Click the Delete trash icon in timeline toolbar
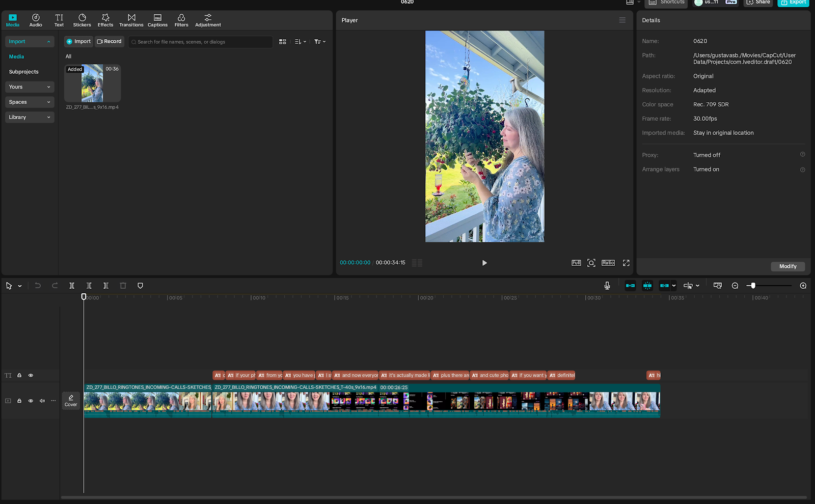This screenshot has width=815, height=504. pyautogui.click(x=123, y=286)
